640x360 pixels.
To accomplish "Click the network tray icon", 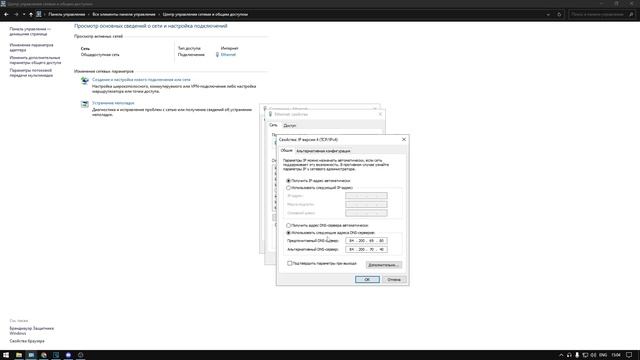I will click(585, 355).
